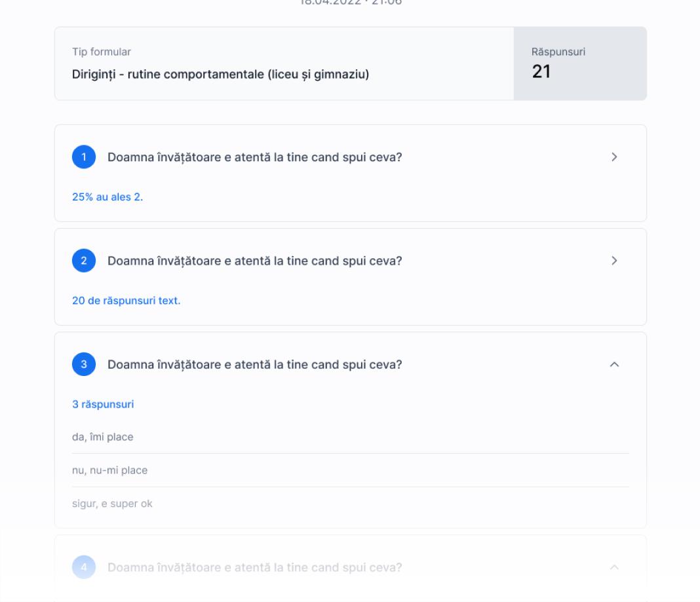Click the faded number 4 question badge
The image size is (700, 602).
84,567
